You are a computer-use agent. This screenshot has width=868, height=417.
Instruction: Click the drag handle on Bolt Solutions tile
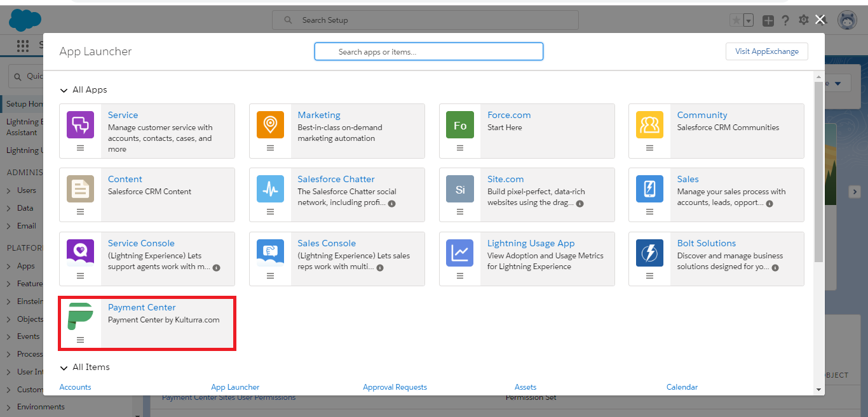649,276
